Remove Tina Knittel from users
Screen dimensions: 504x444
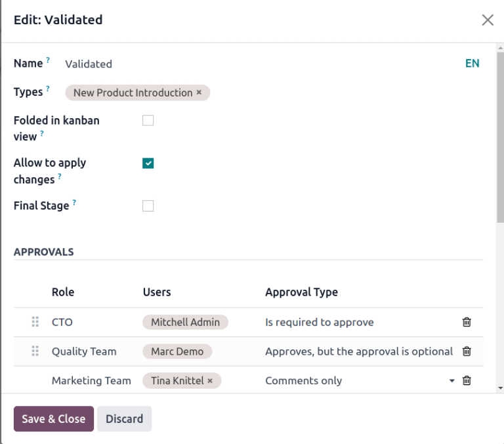[210, 380]
